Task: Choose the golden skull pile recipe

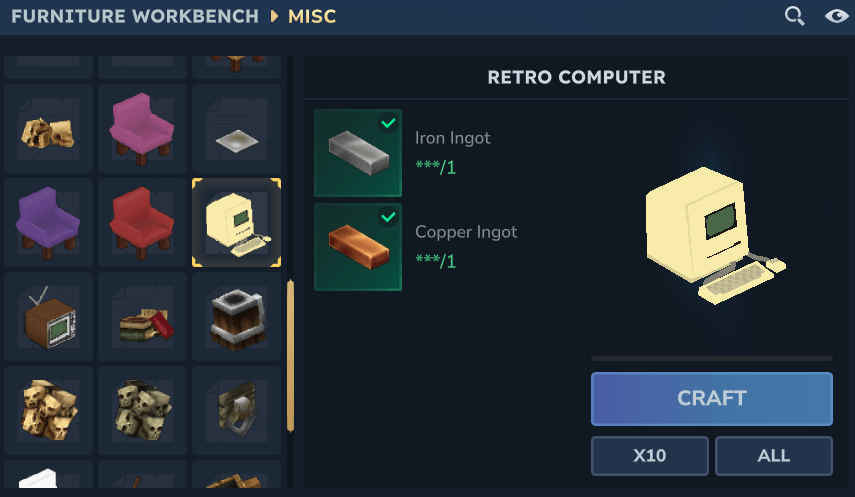Action: point(49,410)
